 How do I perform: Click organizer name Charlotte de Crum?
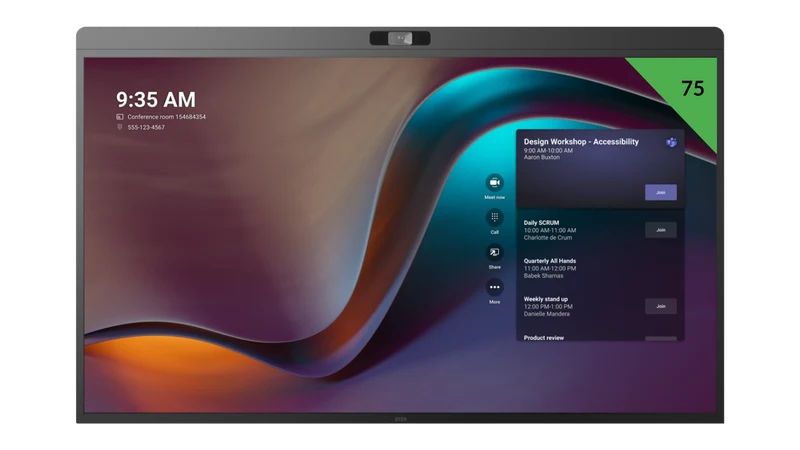[x=548, y=238]
